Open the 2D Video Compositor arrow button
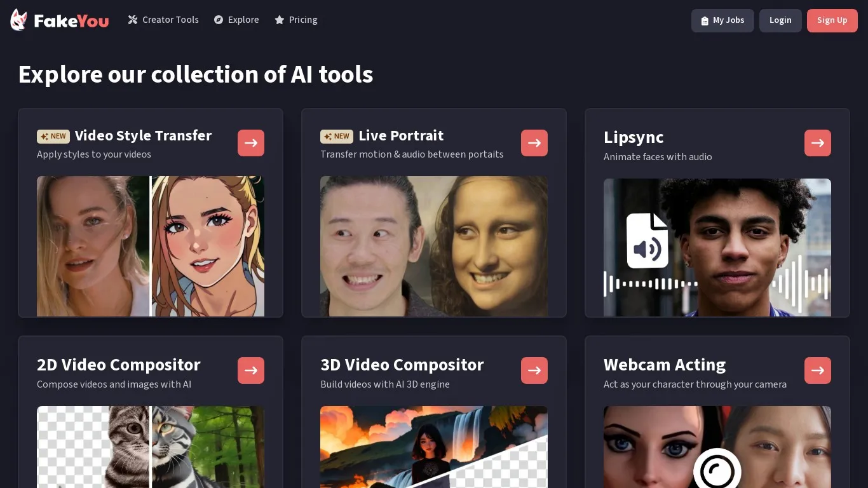The image size is (868, 488). click(x=251, y=370)
